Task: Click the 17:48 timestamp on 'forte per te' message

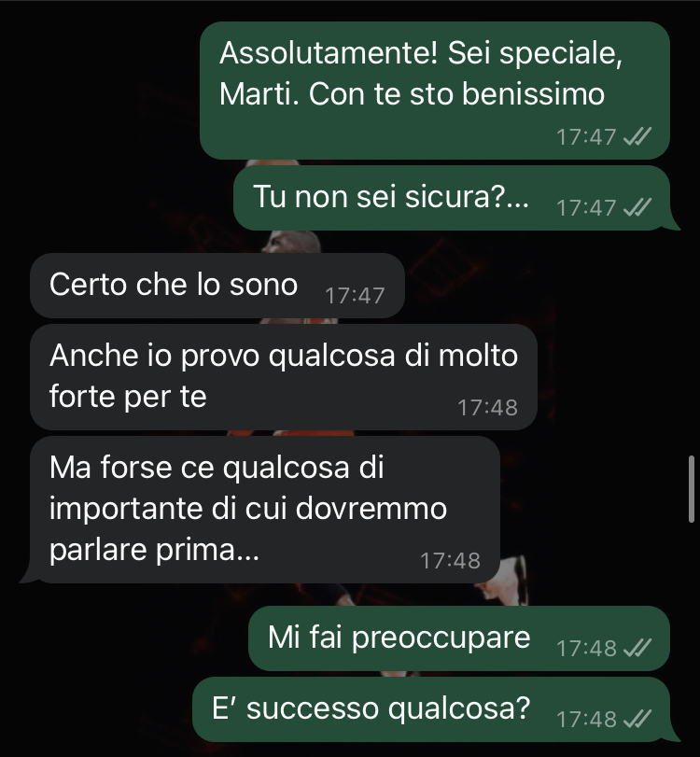Action: click(487, 408)
